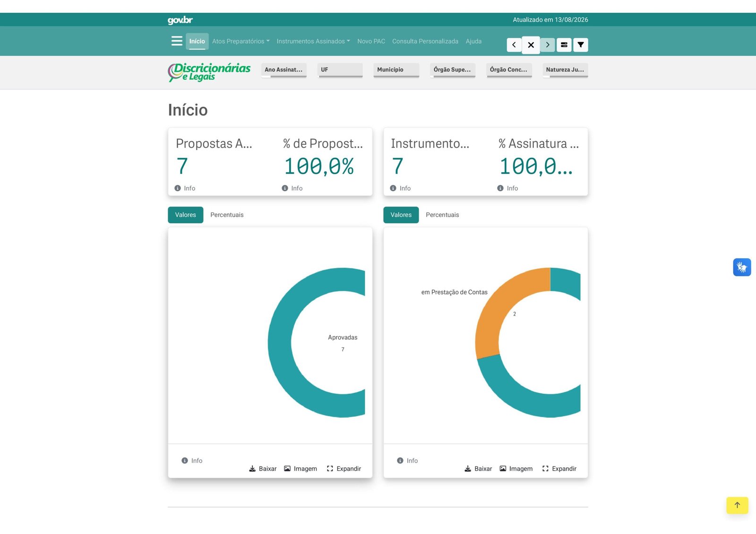The height and width of the screenshot is (534, 756).
Task: Click the forward arrow selection button
Action: click(x=548, y=45)
